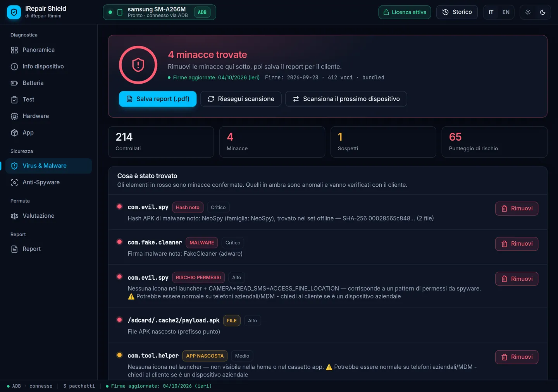Click /sdcard/.cache2/payload.apk path

[x=174, y=320]
